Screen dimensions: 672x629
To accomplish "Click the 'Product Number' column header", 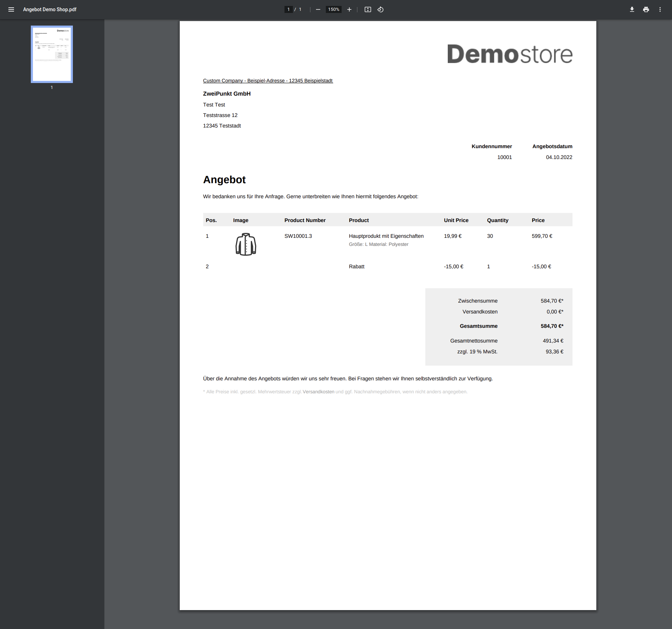I will [x=305, y=220].
